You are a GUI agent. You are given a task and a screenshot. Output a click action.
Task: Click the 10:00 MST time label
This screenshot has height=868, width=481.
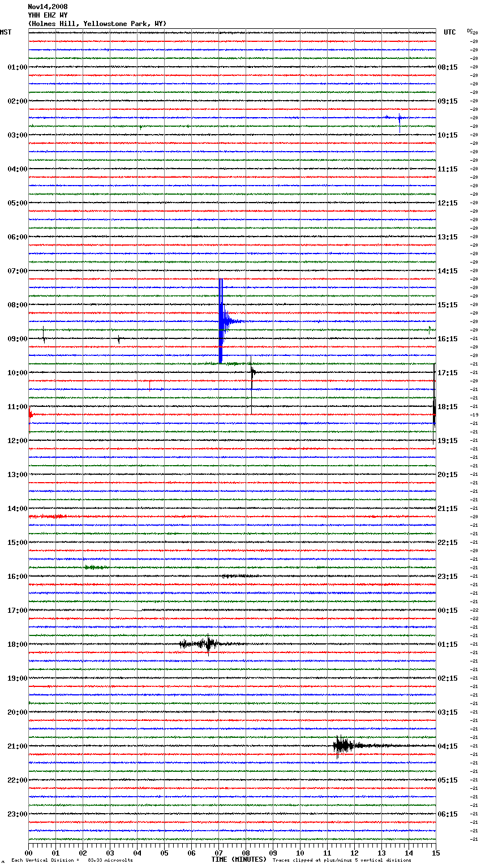pyautogui.click(x=18, y=373)
